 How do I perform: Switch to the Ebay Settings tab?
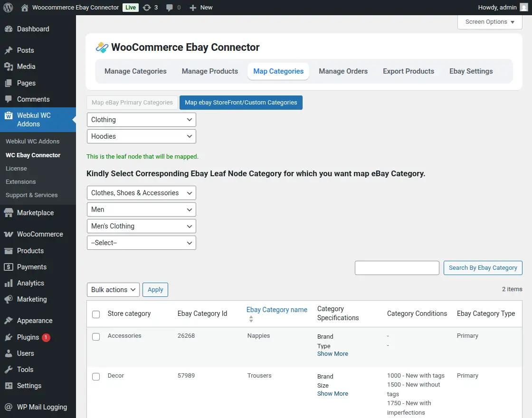click(x=471, y=71)
